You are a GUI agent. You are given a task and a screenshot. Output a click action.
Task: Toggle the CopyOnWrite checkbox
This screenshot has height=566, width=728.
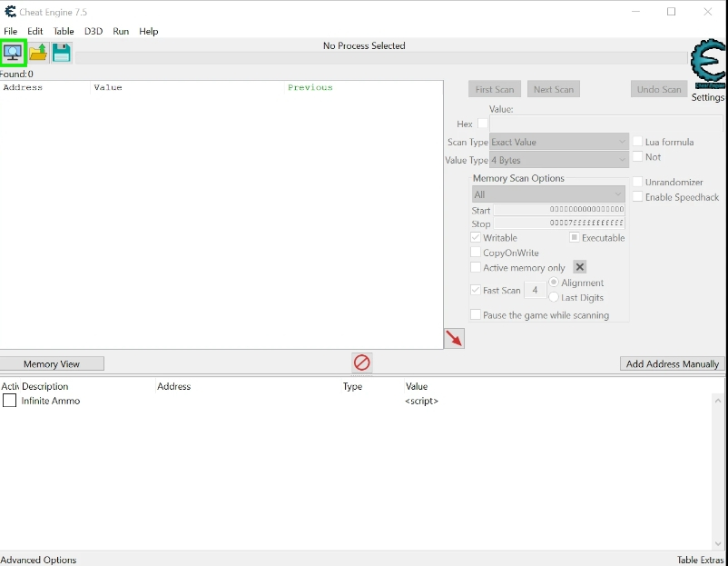[476, 253]
